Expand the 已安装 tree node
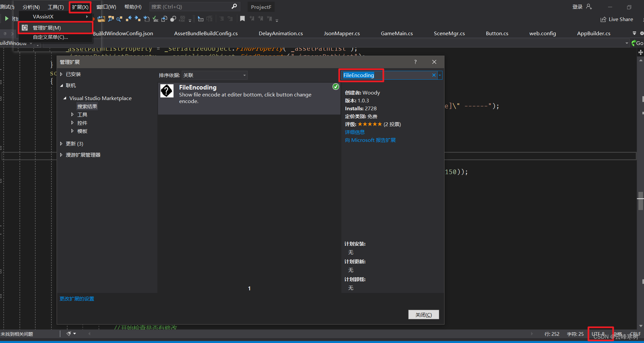 (x=61, y=74)
